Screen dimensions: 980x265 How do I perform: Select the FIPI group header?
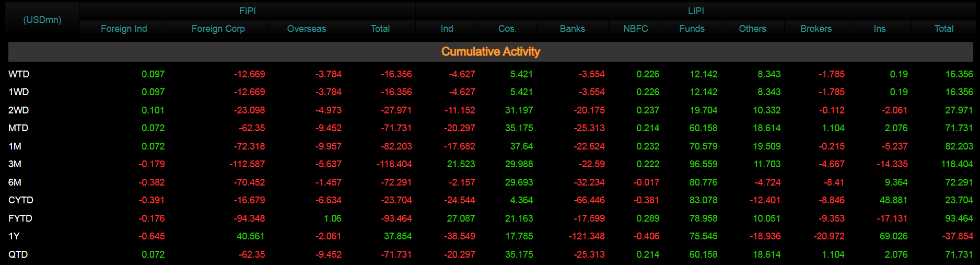(247, 11)
